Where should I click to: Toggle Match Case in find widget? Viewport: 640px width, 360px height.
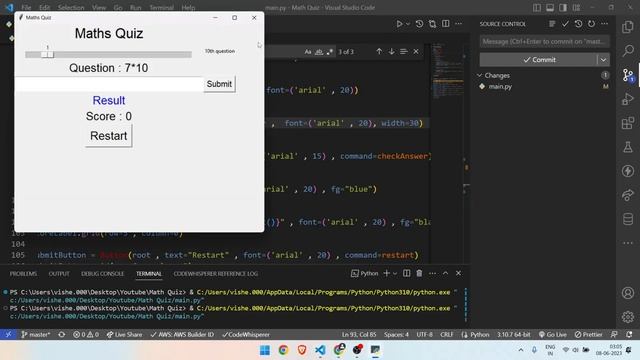pyautogui.click(x=308, y=52)
